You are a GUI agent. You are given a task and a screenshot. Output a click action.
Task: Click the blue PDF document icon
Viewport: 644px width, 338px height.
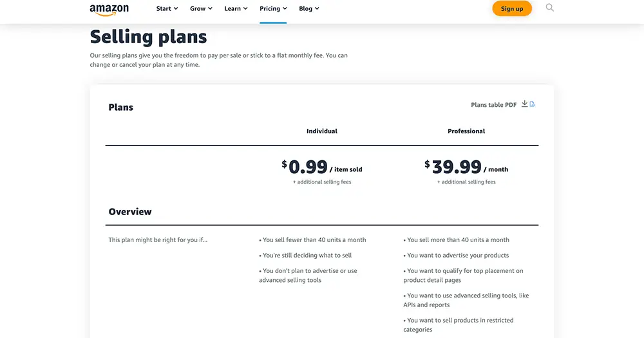[533, 104]
